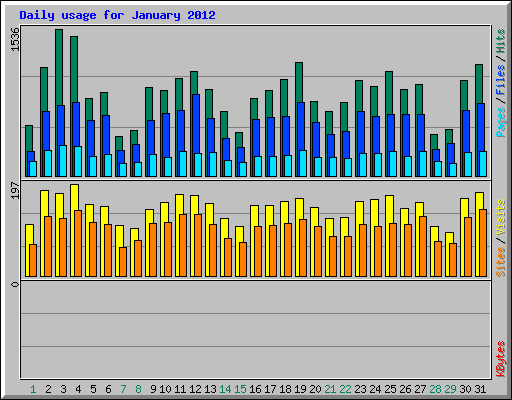Screen dimensions: 512x400
Task: Click day 30 on the x-axis
Action: pos(465,389)
